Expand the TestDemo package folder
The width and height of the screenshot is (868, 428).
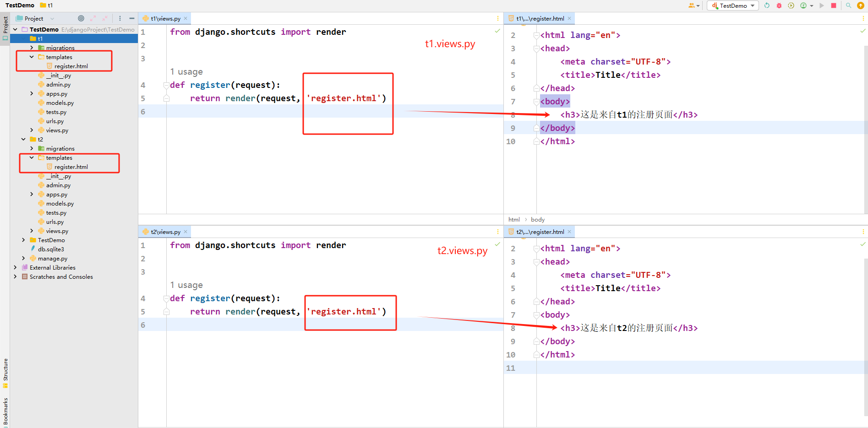(23, 240)
